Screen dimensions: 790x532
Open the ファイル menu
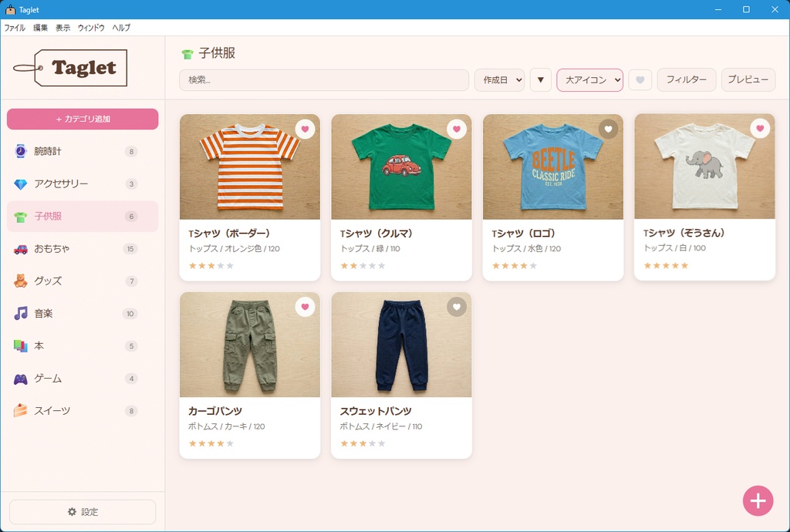click(x=14, y=27)
